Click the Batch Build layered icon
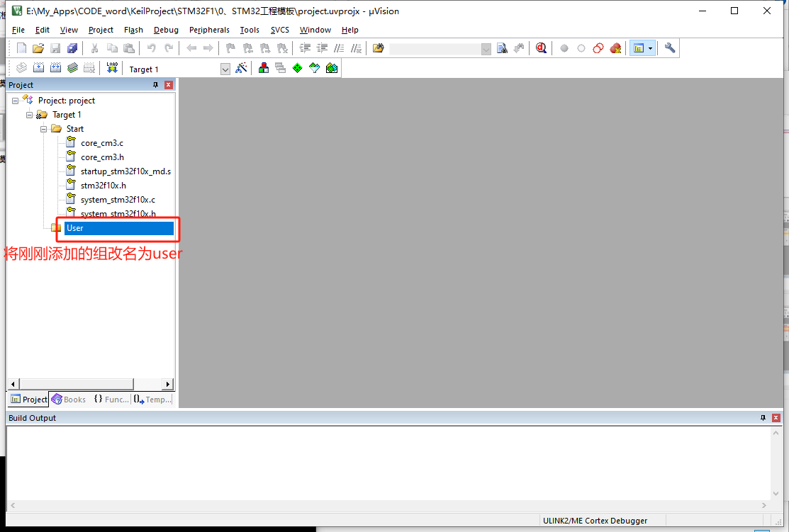 tap(73, 68)
